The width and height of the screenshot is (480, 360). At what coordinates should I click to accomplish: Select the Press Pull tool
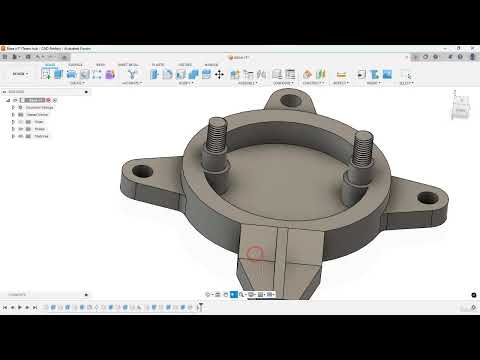pos(155,74)
